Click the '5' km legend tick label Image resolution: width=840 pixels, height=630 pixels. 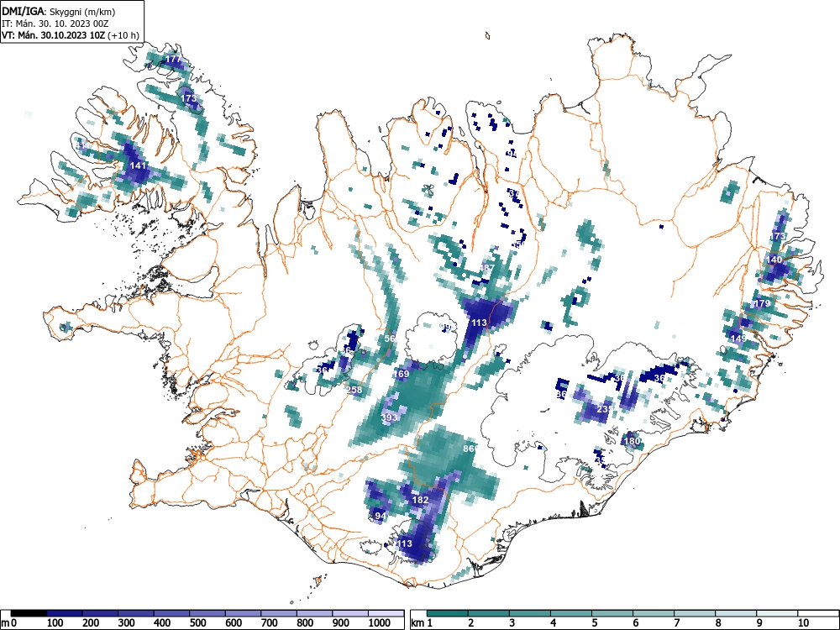click(x=594, y=623)
